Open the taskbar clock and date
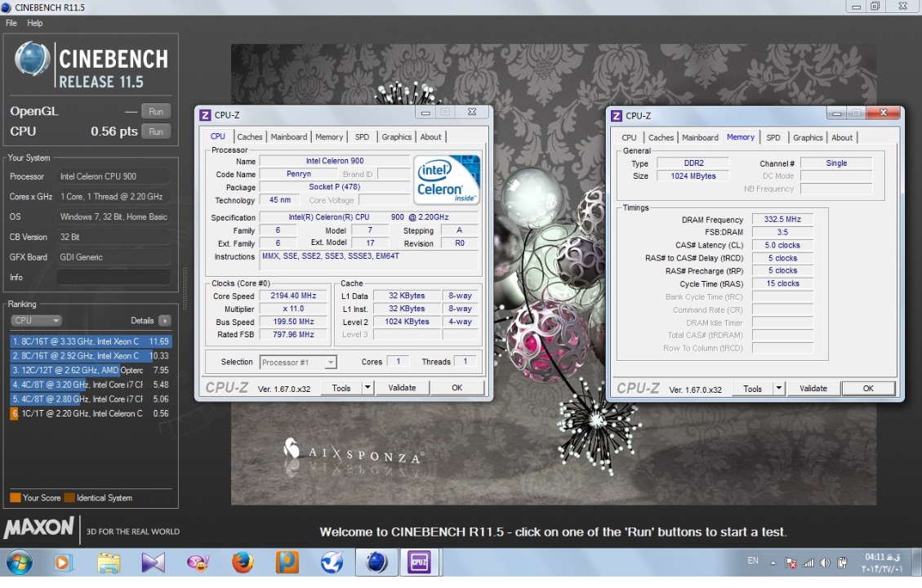 point(883,563)
